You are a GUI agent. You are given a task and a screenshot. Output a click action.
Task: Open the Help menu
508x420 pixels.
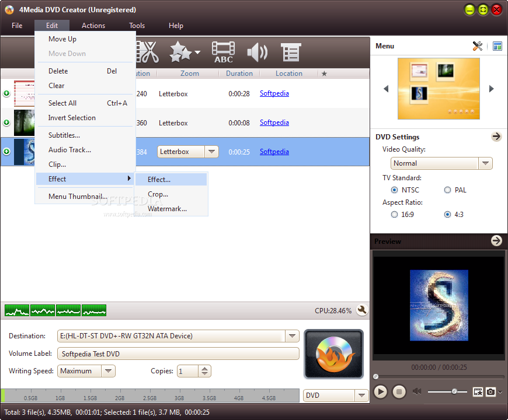point(176,26)
